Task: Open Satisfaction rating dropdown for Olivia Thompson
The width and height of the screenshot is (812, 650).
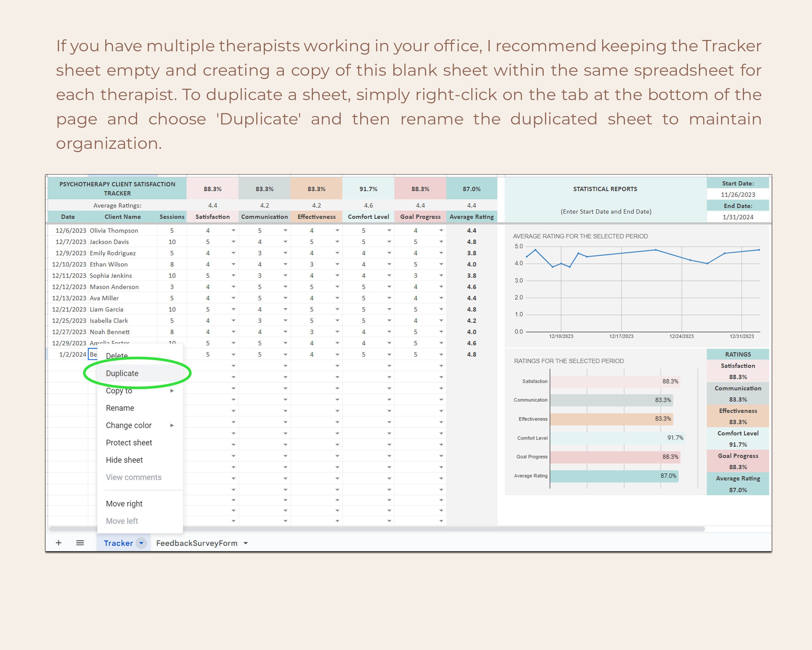Action: 233,230
